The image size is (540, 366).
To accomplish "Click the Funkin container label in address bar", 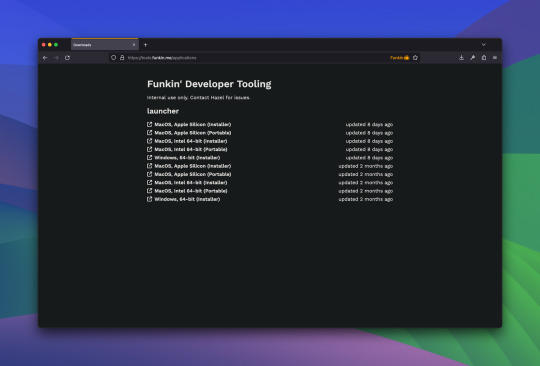I will pyautogui.click(x=399, y=58).
